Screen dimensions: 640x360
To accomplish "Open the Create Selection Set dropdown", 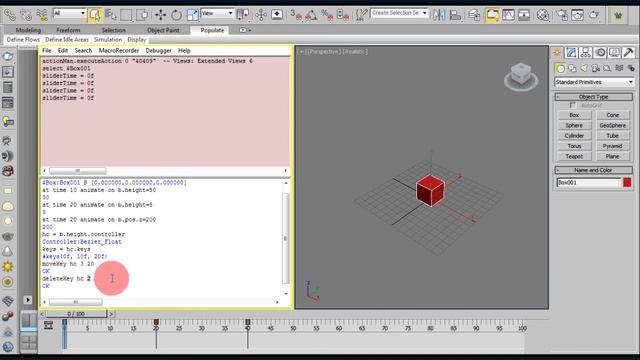I will [x=399, y=13].
